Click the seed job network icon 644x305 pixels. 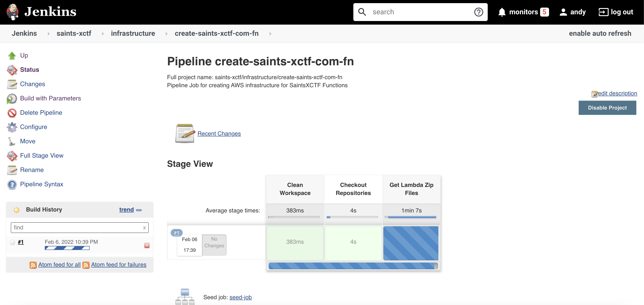[185, 297]
